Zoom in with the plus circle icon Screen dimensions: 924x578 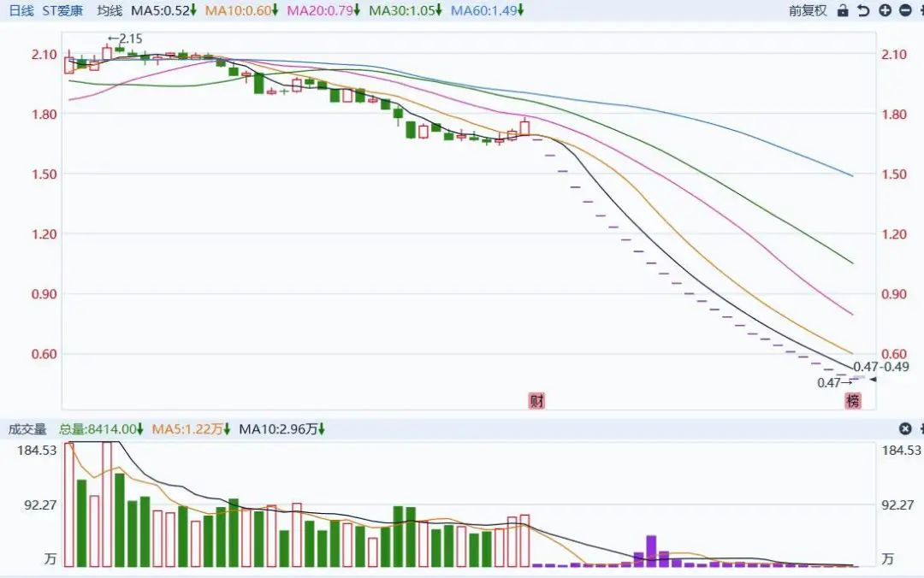(x=885, y=10)
